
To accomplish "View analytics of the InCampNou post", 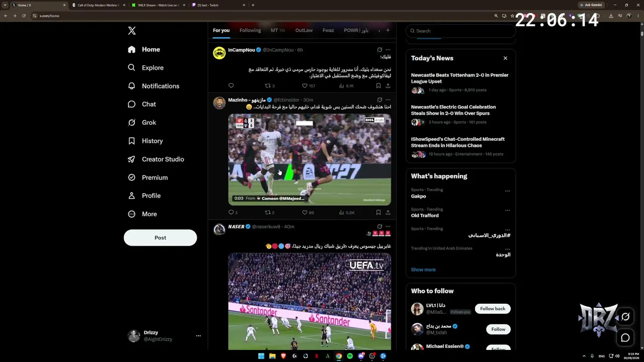I will (x=346, y=86).
